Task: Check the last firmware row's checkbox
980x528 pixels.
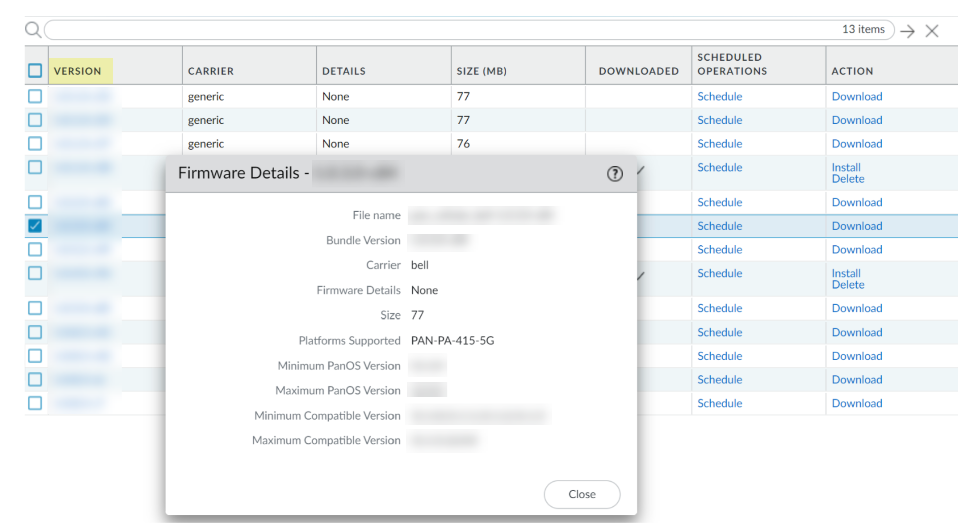Action: point(35,403)
